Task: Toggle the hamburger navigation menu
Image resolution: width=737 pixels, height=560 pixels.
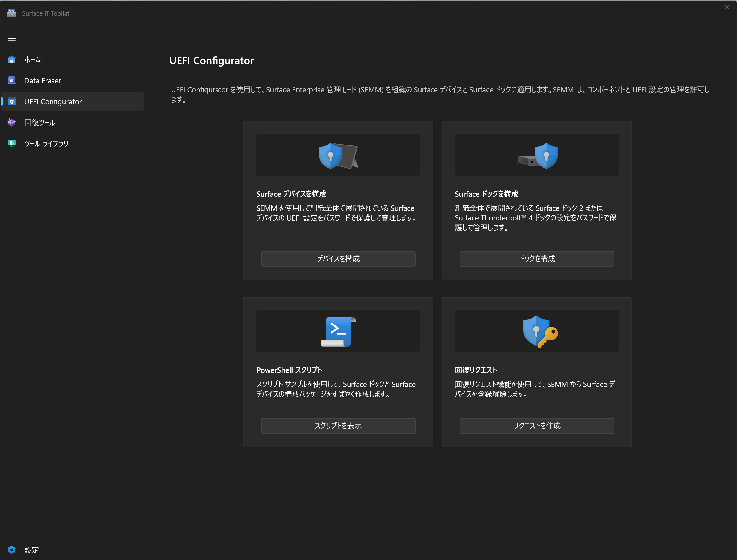Action: pos(12,39)
